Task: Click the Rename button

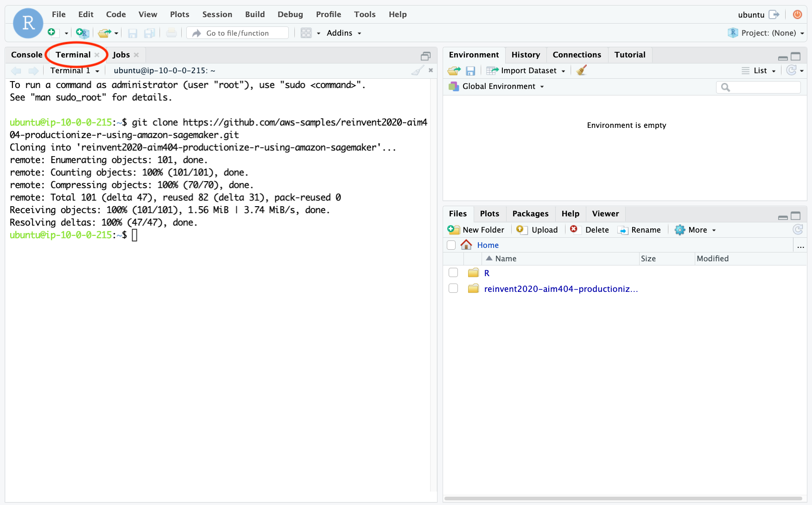Action: coord(640,230)
